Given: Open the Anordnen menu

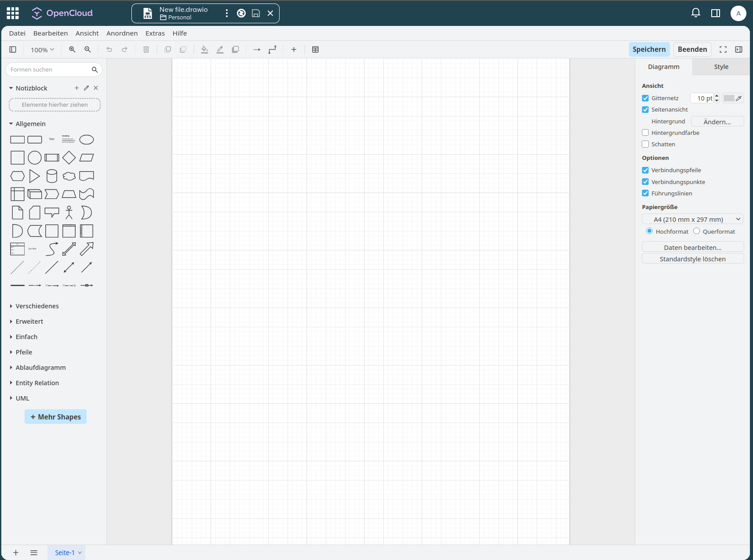Looking at the screenshot, I should click(122, 33).
